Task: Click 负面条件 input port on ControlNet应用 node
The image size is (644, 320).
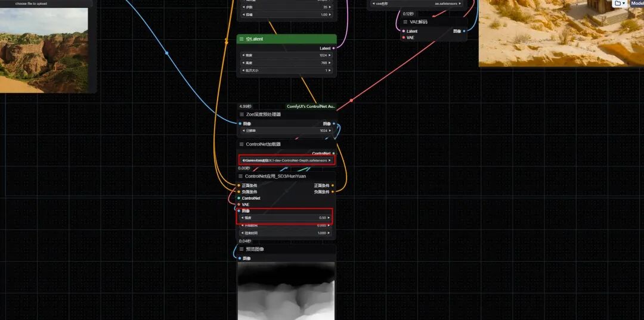Action: tap(239, 192)
